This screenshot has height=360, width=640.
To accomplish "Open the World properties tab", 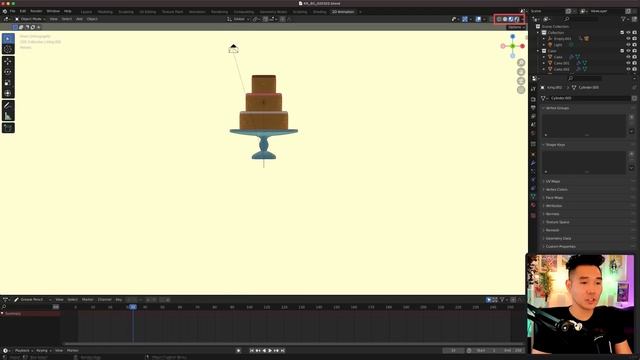I will (533, 133).
